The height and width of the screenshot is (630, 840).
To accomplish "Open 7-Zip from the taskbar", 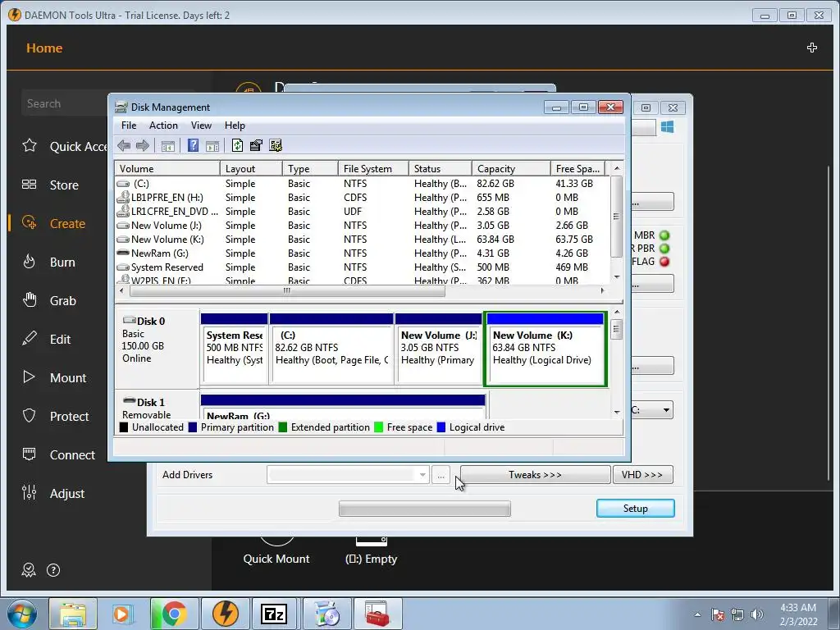I will (273, 614).
